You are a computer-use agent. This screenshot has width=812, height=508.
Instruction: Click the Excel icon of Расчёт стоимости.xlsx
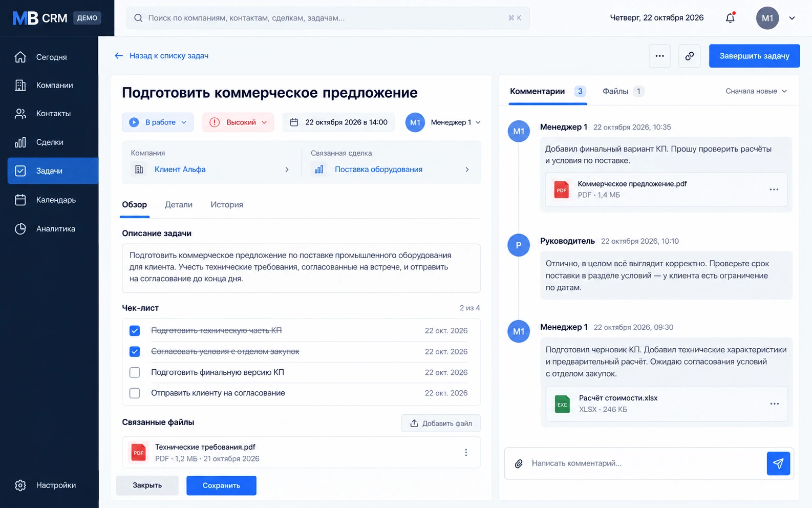coord(562,404)
